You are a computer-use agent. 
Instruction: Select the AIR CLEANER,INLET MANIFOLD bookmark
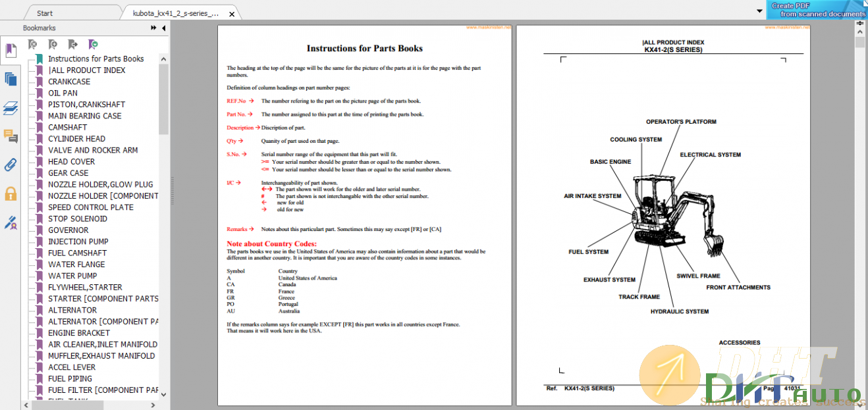point(103,344)
